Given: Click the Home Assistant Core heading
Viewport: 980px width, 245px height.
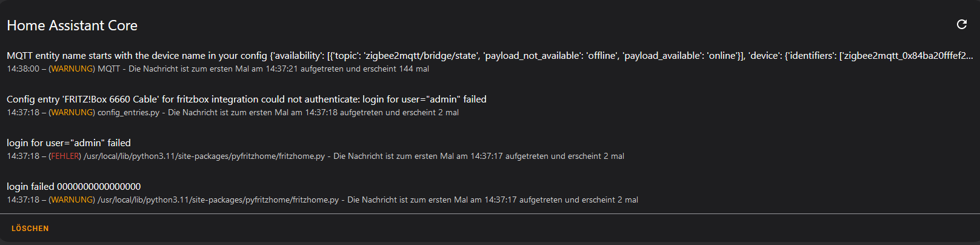Looking at the screenshot, I should (x=72, y=25).
